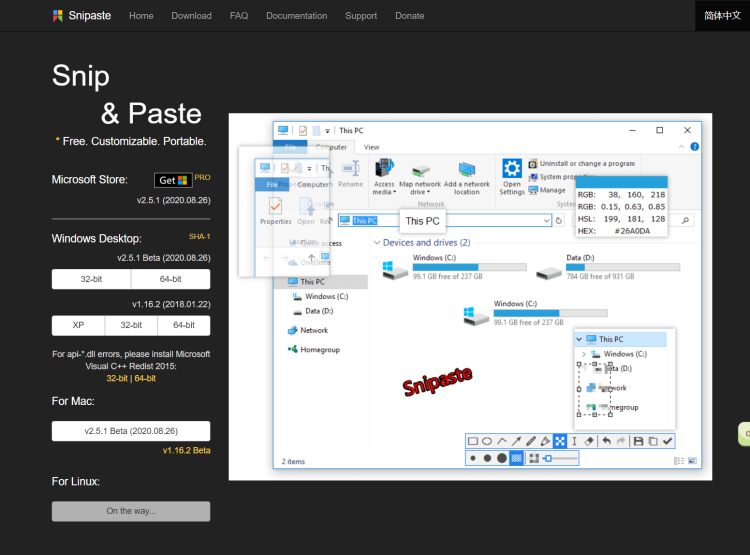This screenshot has width=750, height=555.
Task: Choose the large brush size dot
Action: 502,458
